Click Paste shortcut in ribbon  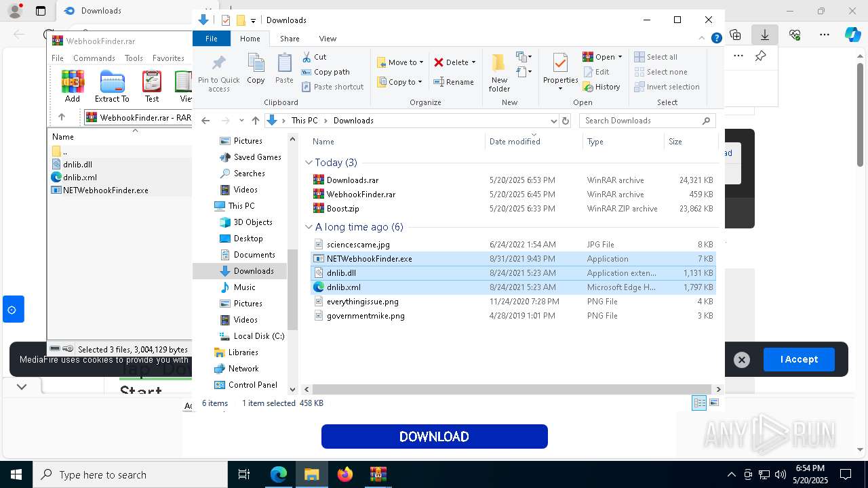[332, 87]
